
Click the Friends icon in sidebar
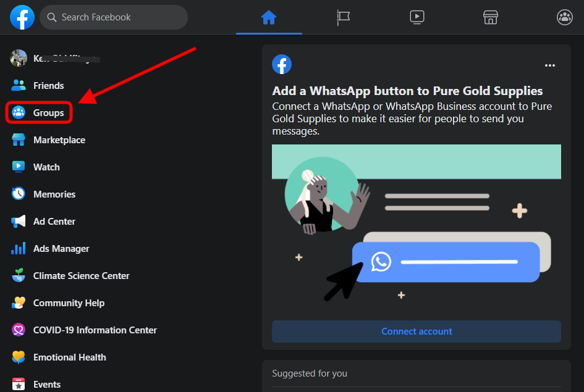coord(19,86)
